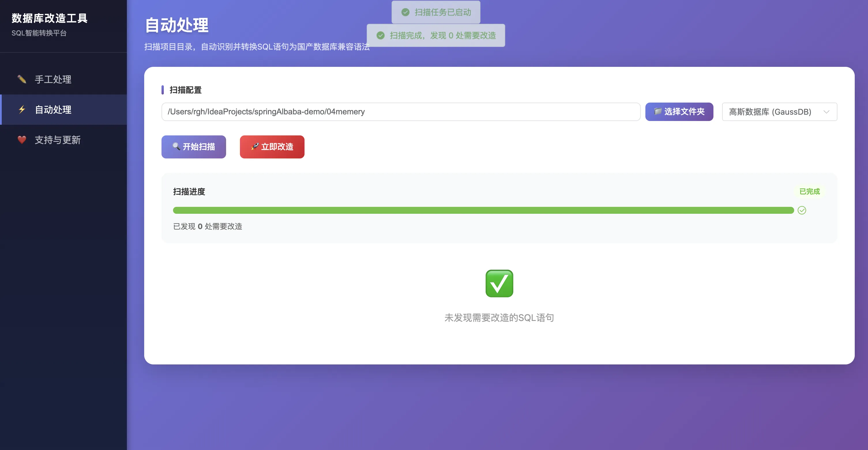Click the 选择文件夹 button
Image resolution: width=868 pixels, height=450 pixels.
click(679, 112)
